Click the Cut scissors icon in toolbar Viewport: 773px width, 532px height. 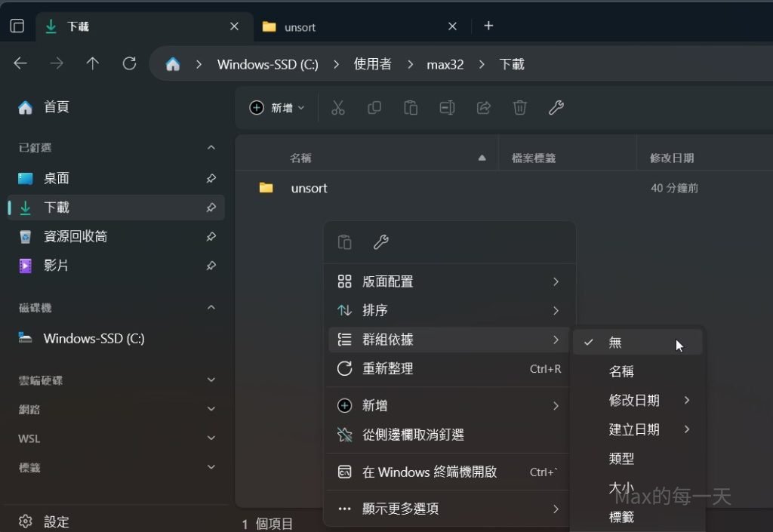point(337,108)
